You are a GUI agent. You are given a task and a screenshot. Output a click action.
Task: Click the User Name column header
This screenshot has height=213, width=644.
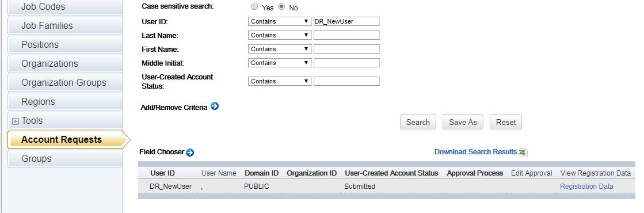[219, 173]
